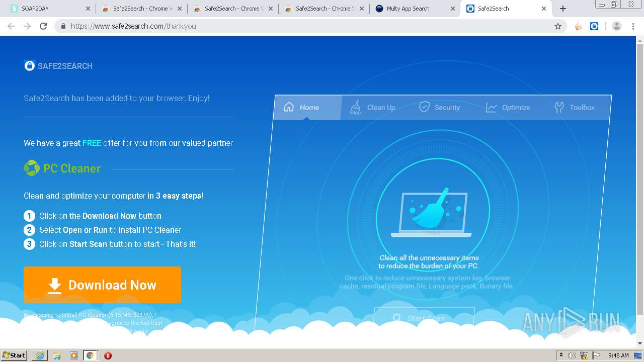This screenshot has width=644, height=362.
Task: Click the Start Scan button in preview
Action: (424, 317)
